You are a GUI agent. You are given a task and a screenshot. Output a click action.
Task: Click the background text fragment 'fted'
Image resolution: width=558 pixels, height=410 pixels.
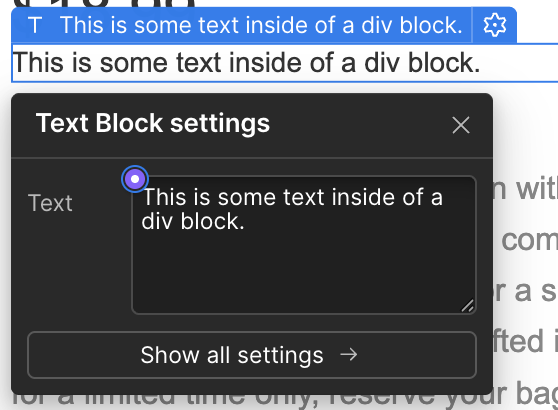coord(518,341)
